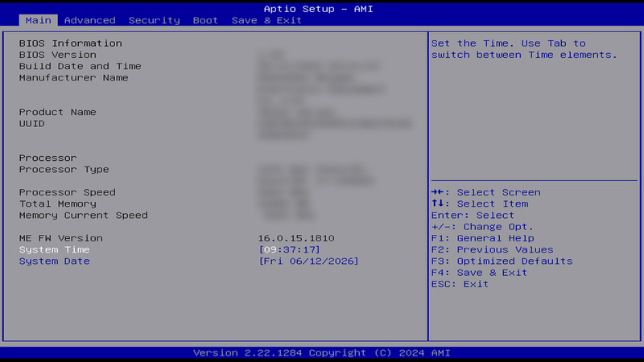Click the F4: Save & Exit hint

(479, 273)
